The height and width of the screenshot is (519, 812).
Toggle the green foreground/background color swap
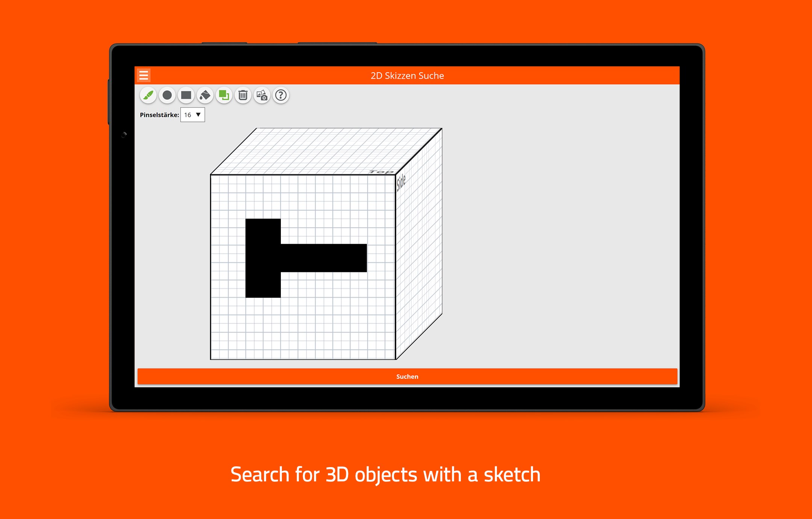pos(224,96)
